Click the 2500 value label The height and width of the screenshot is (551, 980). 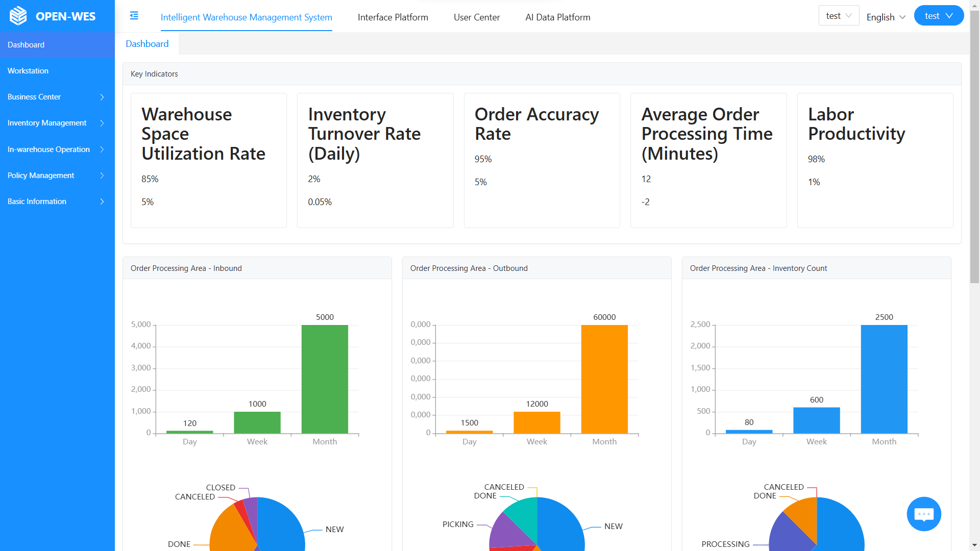[x=884, y=317]
